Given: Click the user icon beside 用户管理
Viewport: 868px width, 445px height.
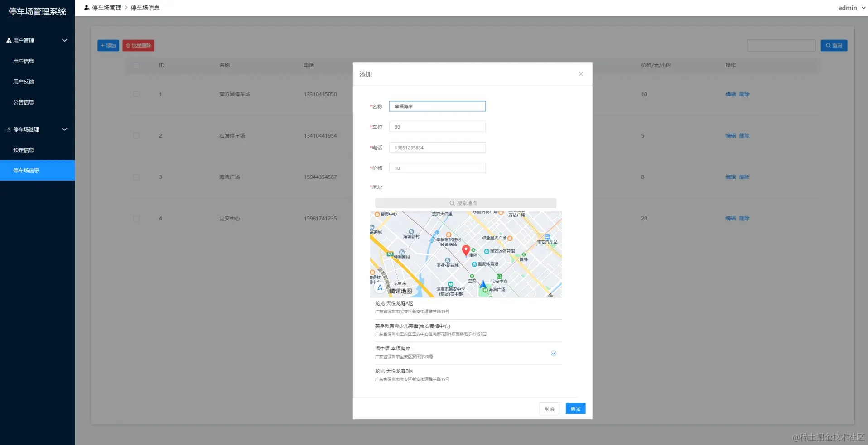Looking at the screenshot, I should tap(9, 41).
